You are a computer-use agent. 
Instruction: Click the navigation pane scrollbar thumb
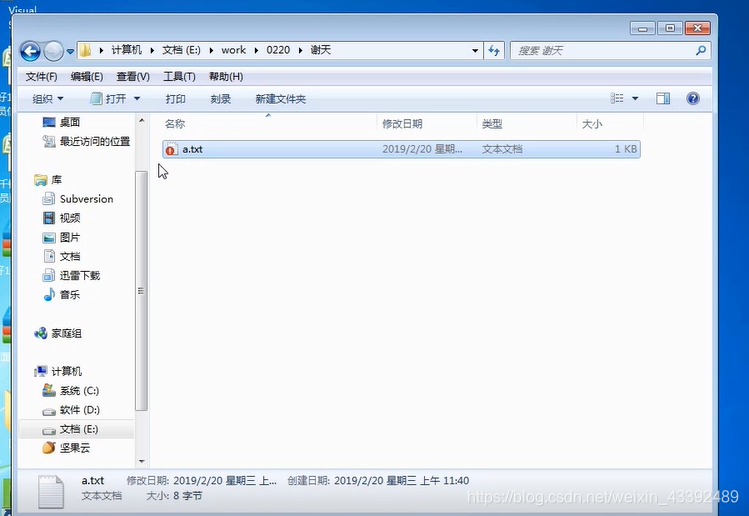pyautogui.click(x=141, y=290)
